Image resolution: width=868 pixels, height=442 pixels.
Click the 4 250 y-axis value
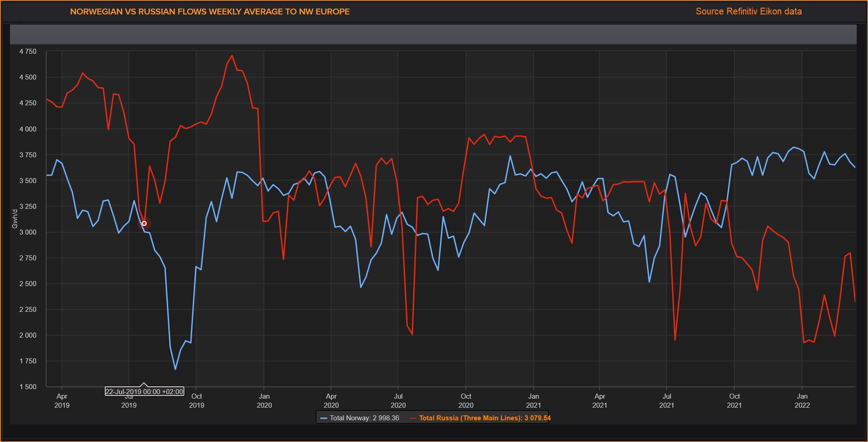(28, 103)
